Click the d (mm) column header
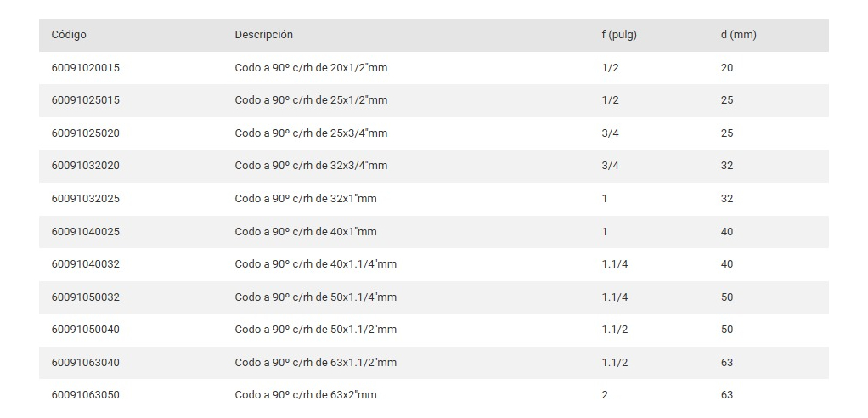Viewport: 868px width, 418px height. pyautogui.click(x=738, y=35)
